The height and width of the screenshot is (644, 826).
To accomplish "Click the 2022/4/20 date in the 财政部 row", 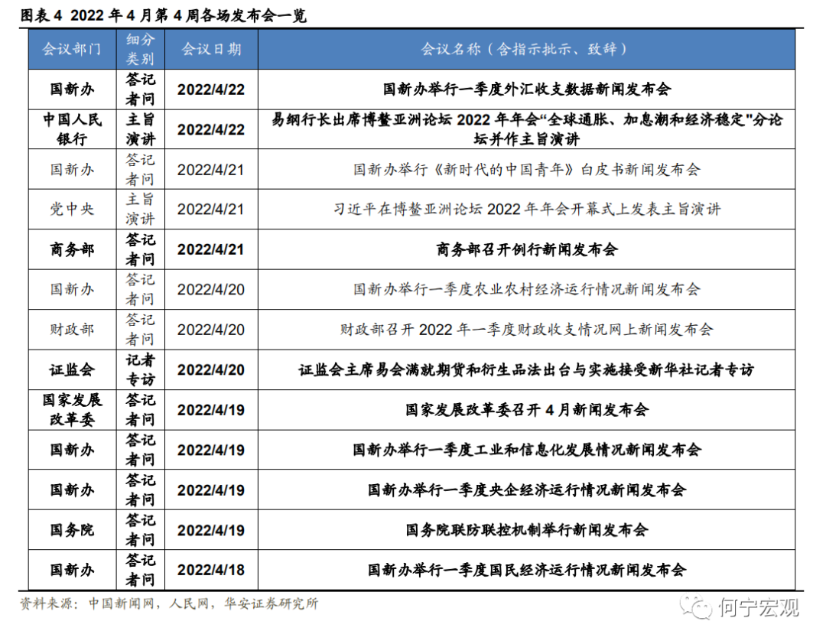I will (x=211, y=330).
